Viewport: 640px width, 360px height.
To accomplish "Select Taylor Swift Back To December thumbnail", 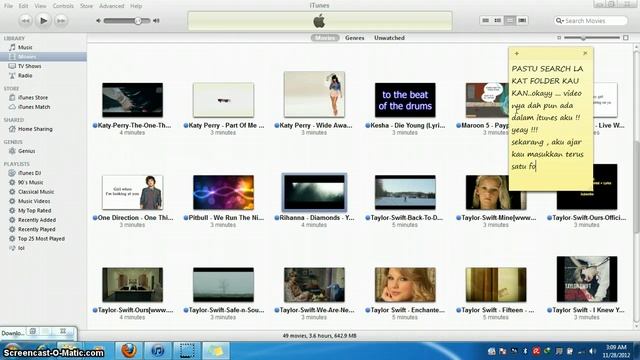I will point(405,193).
